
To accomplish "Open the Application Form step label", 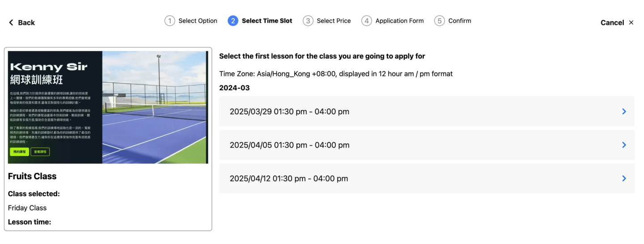I will 399,21.
